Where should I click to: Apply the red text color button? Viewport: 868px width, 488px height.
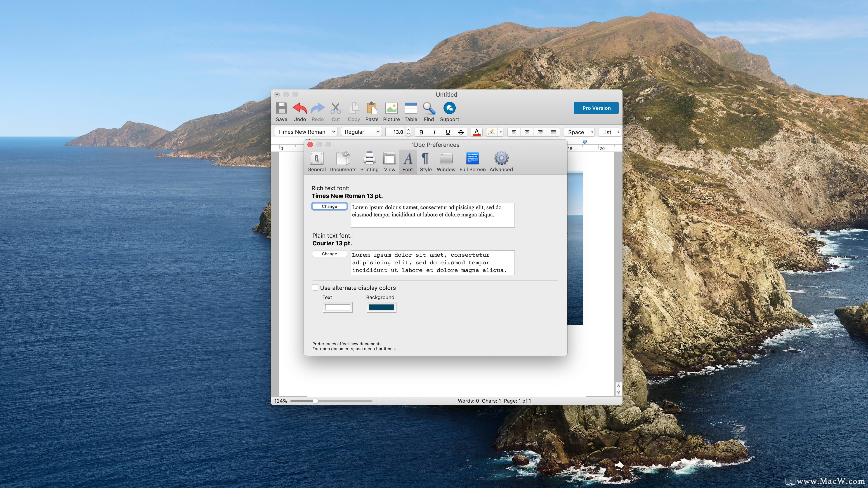point(476,132)
